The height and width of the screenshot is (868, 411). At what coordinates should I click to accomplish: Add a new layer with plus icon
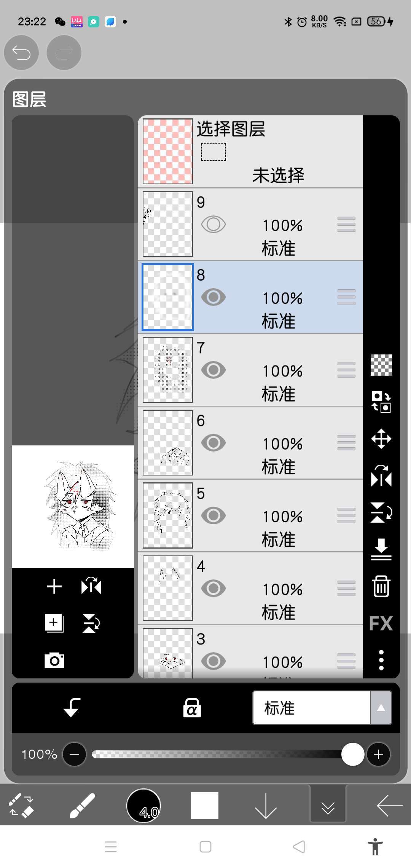click(54, 586)
